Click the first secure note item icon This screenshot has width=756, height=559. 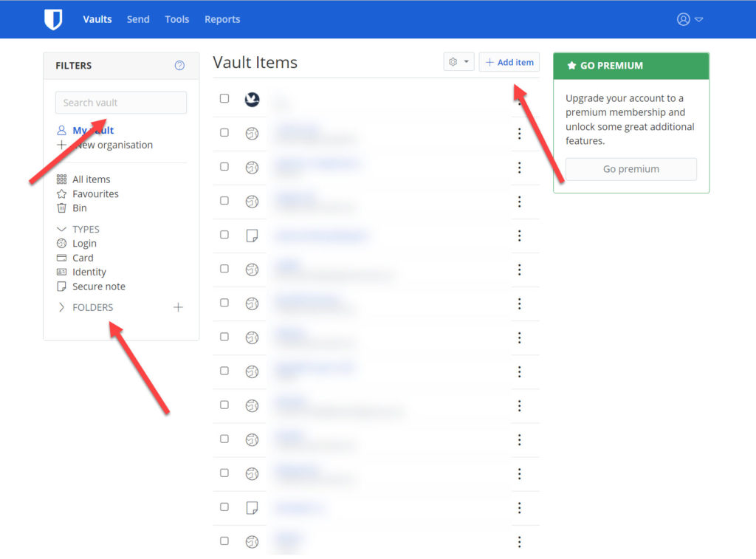click(252, 236)
